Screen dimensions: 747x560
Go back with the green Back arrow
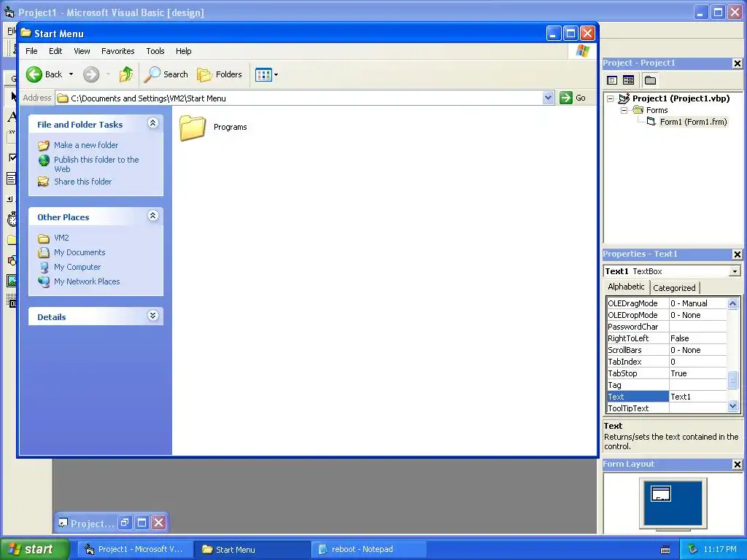pos(44,74)
